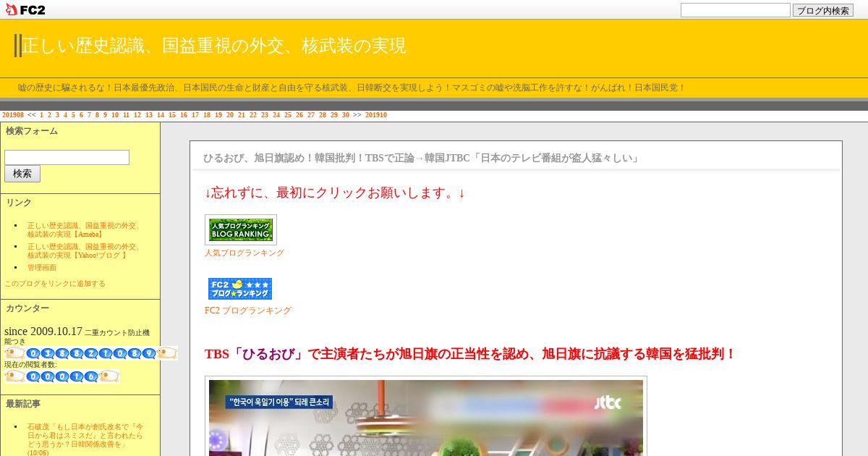Viewport: 868px width, 456px height.
Task: Open the Yahoo!ブログ link in sidebar
Action: click(x=84, y=251)
